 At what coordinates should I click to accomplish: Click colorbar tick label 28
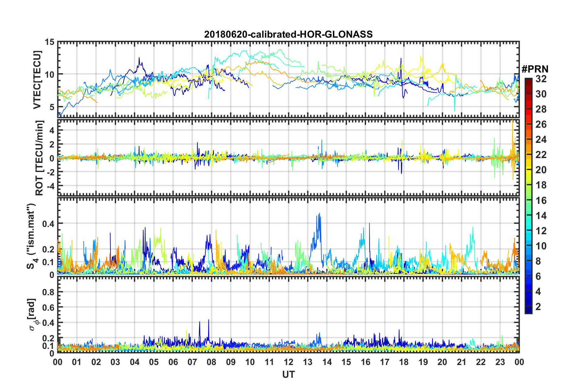541,109
